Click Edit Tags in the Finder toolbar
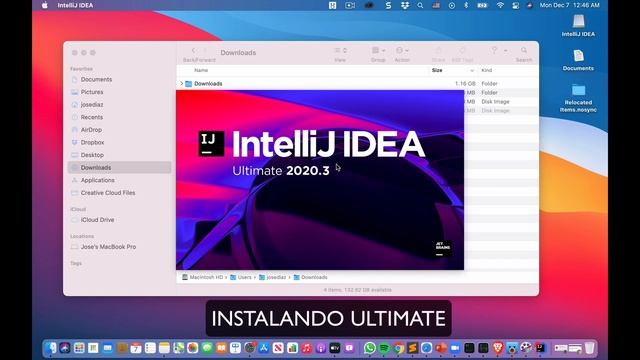This screenshot has height=360, width=640. coord(462,51)
